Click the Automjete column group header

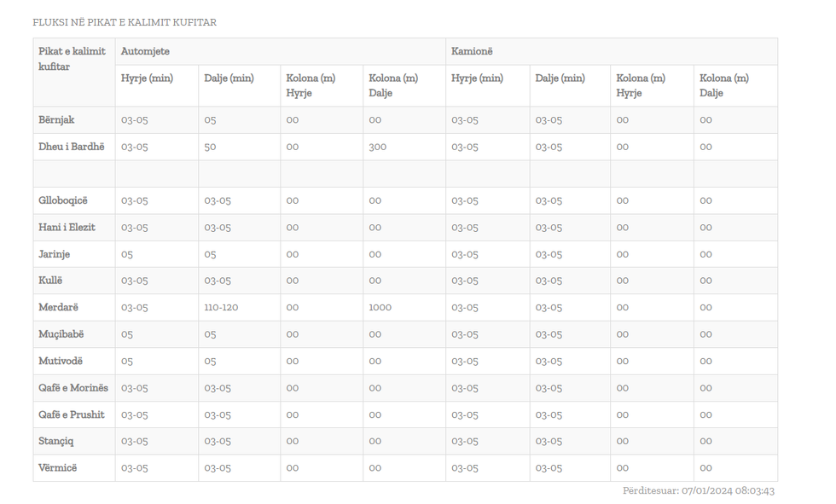point(145,51)
